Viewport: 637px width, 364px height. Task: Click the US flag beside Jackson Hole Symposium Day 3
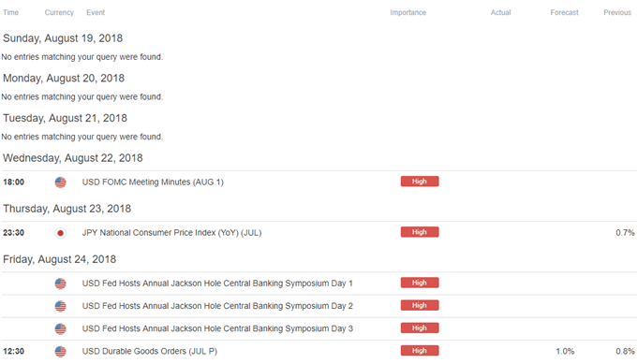(60, 328)
